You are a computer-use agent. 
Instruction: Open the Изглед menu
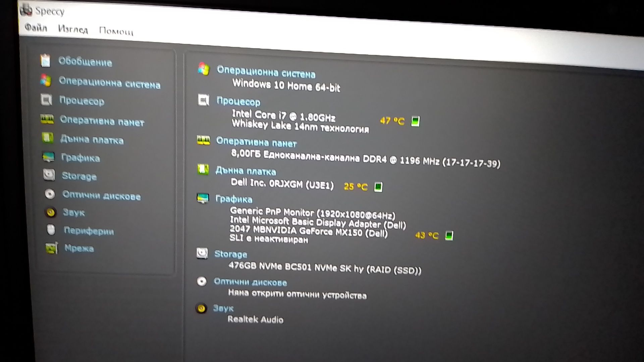click(73, 29)
